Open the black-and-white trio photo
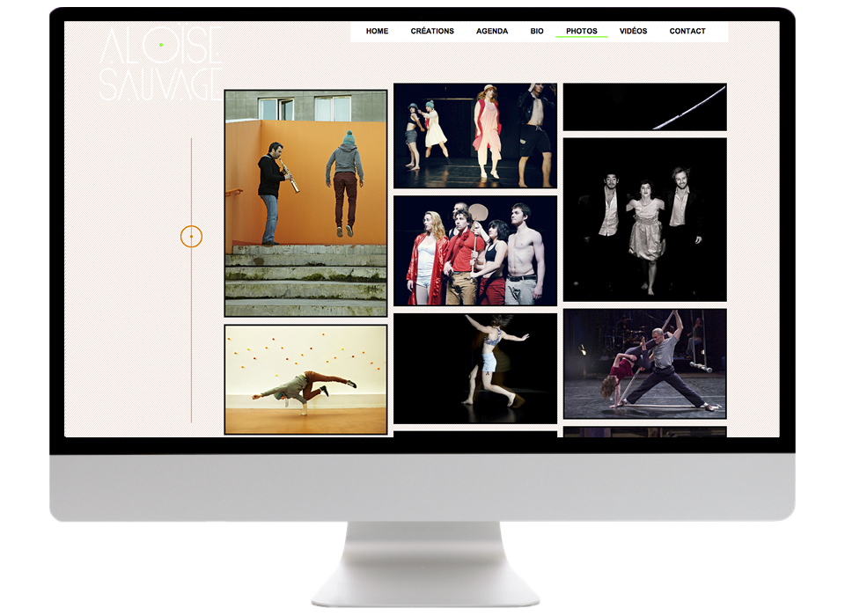Image resolution: width=845 pixels, height=616 pixels. pos(645,220)
